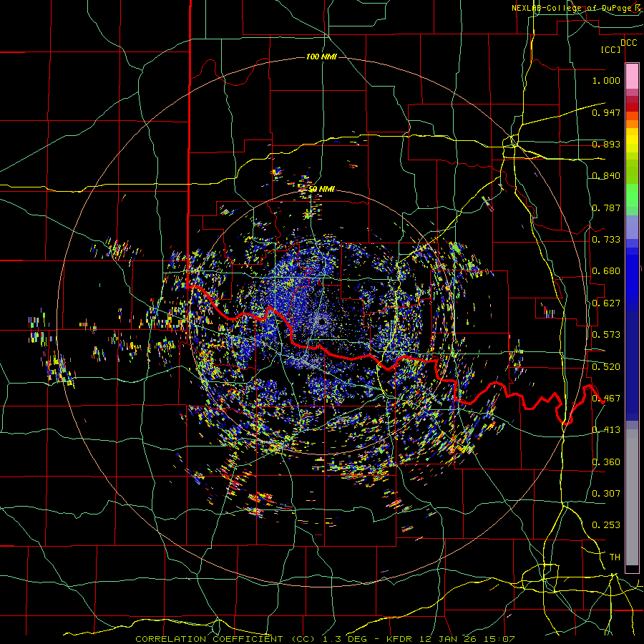The height and width of the screenshot is (644, 644).
Task: Click the pink segment at the top of the color bar
Action: tap(632, 77)
